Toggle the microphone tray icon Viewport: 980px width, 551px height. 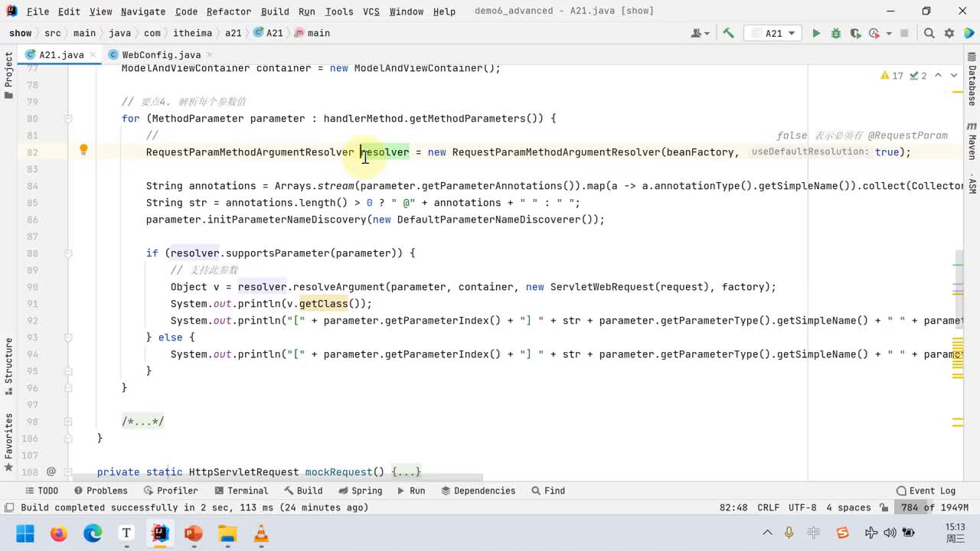coord(789,533)
